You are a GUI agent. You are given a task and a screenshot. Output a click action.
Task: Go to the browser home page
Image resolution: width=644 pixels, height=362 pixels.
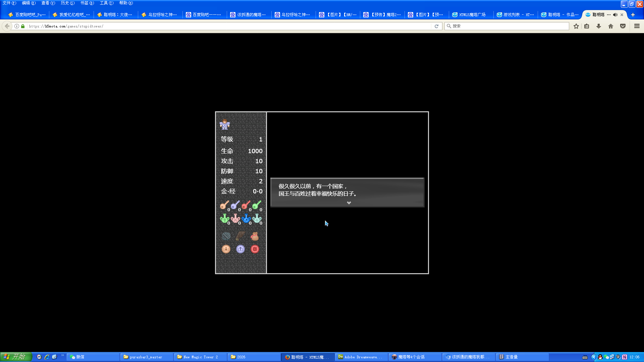click(x=611, y=26)
